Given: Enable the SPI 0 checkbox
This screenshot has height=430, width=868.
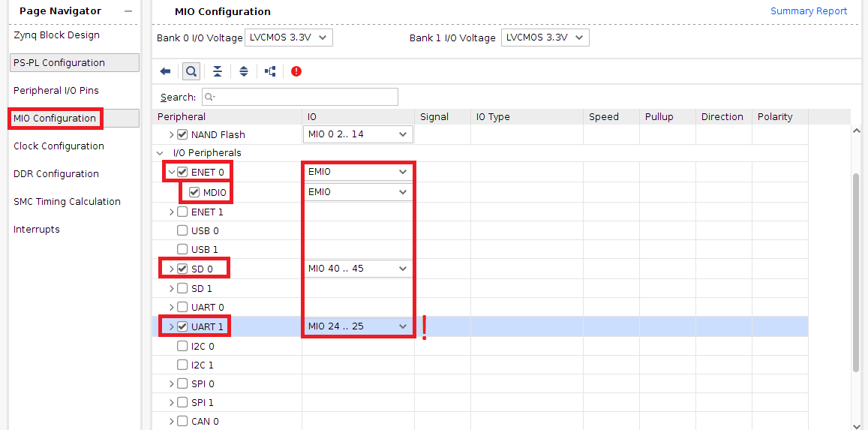Looking at the screenshot, I should pos(182,383).
